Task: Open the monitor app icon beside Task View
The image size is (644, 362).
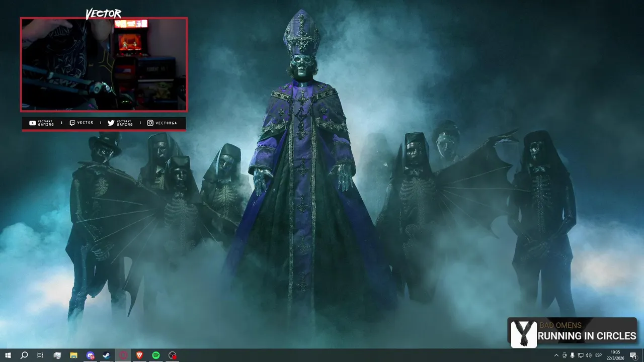Action: pyautogui.click(x=57, y=355)
